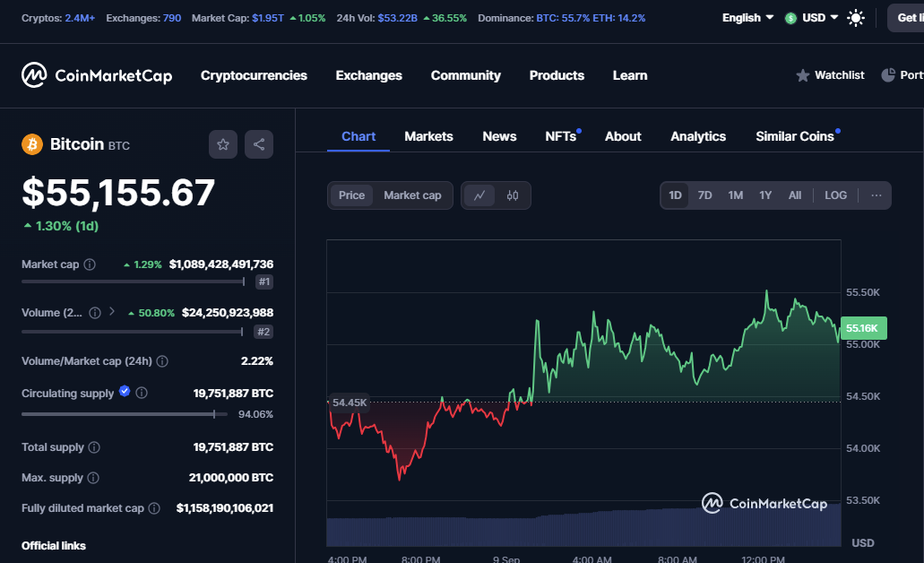Switch to line chart view icon
This screenshot has width=924, height=563.
click(479, 195)
